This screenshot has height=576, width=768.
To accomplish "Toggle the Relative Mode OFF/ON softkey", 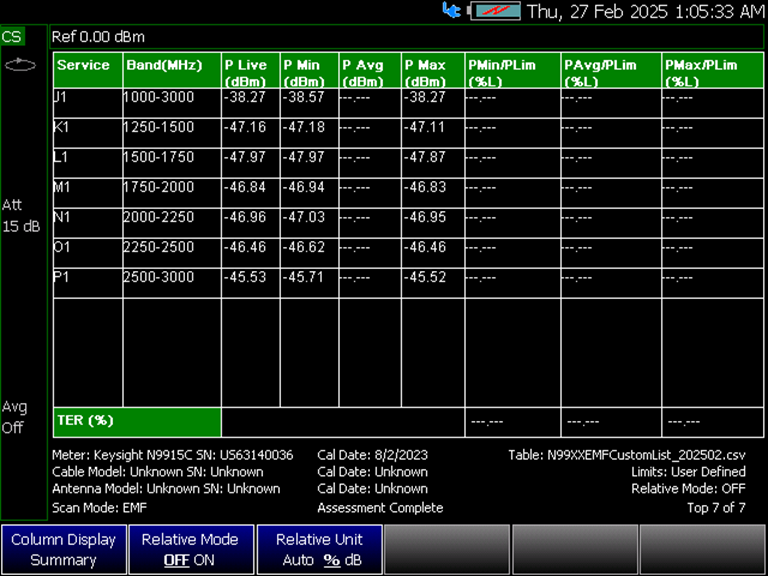I will point(190,550).
